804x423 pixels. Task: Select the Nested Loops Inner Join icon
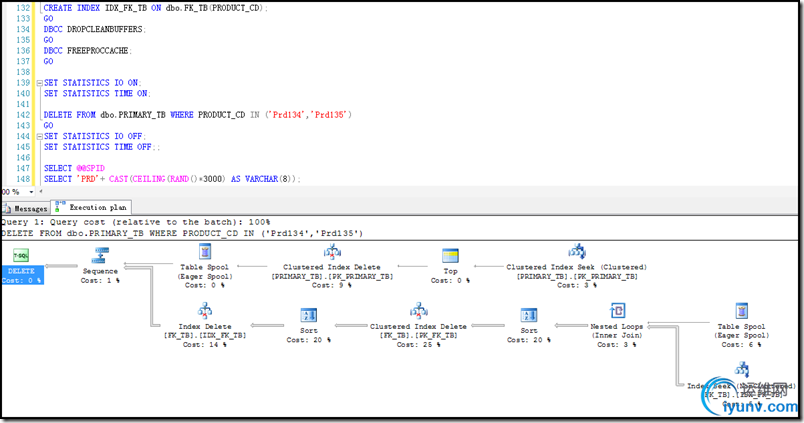tap(617, 311)
